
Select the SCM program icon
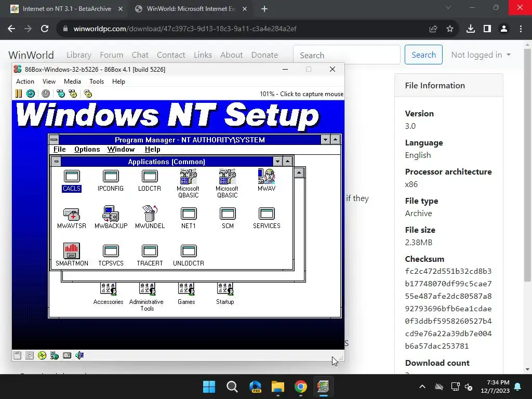(228, 218)
